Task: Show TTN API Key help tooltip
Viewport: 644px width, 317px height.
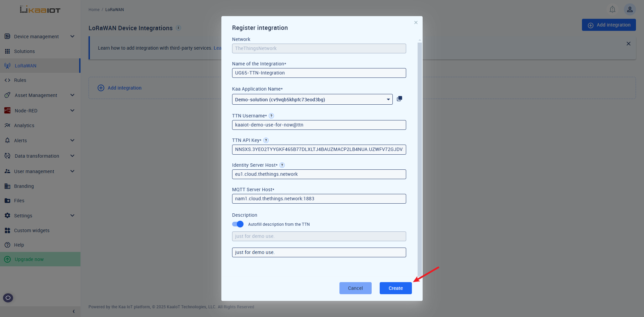Action: click(266, 140)
